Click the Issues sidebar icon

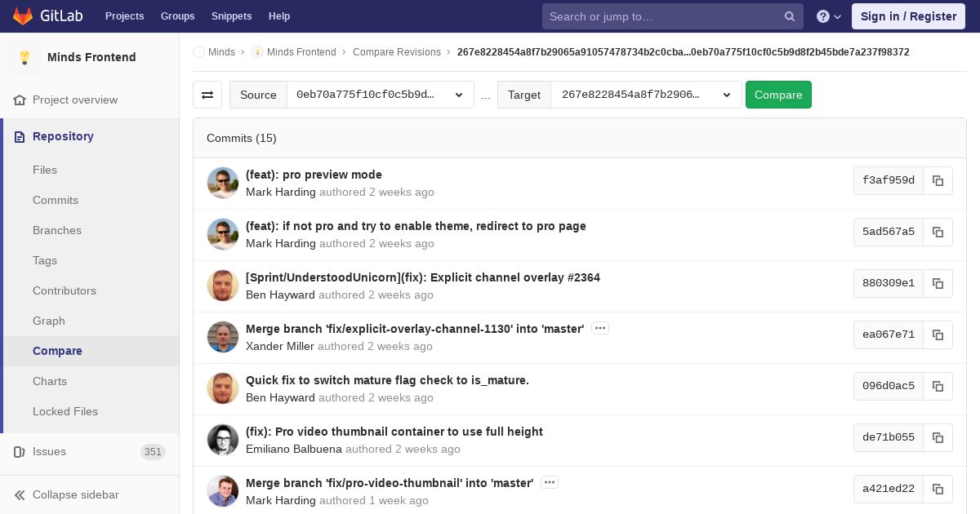click(20, 451)
